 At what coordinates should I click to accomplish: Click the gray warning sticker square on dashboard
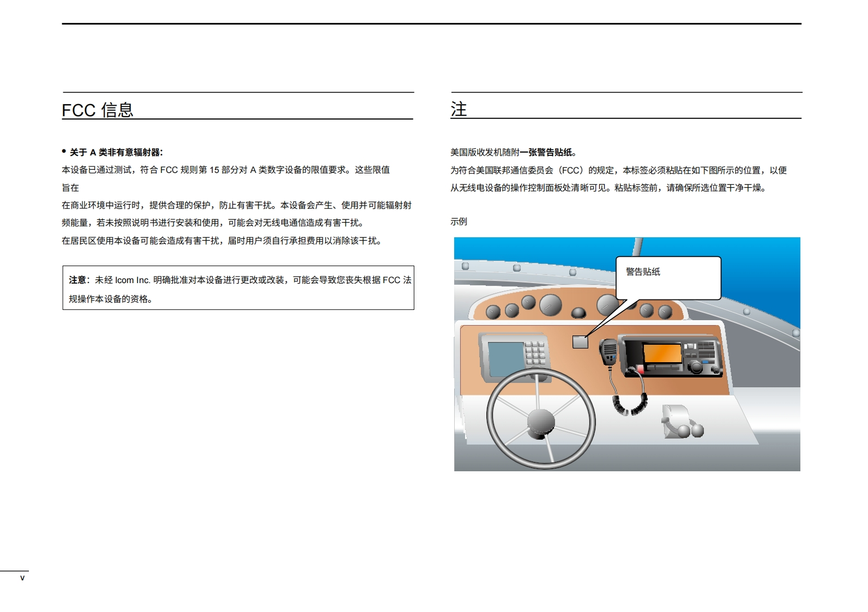coord(580,342)
